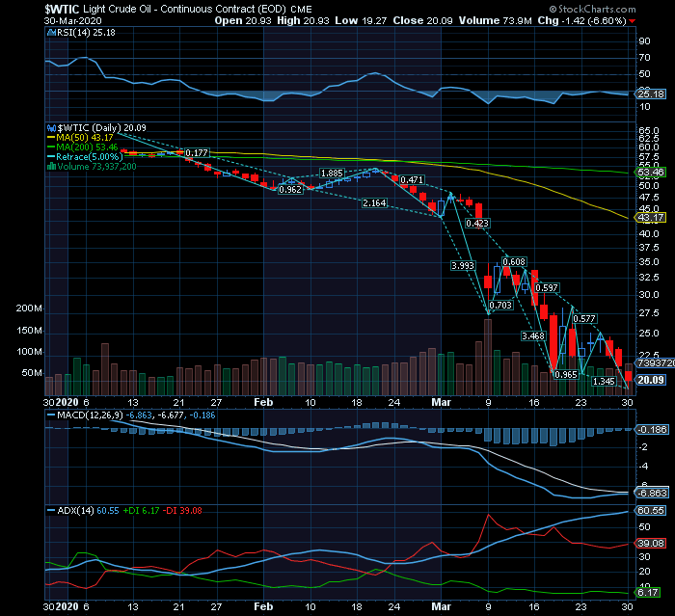Screen dimensions: 675x616
Task: Click the Mar label on price chart axis
Action: point(442,402)
